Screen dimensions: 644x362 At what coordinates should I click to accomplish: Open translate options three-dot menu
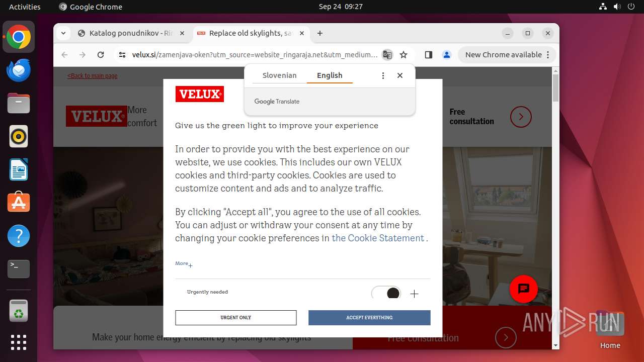(x=383, y=75)
